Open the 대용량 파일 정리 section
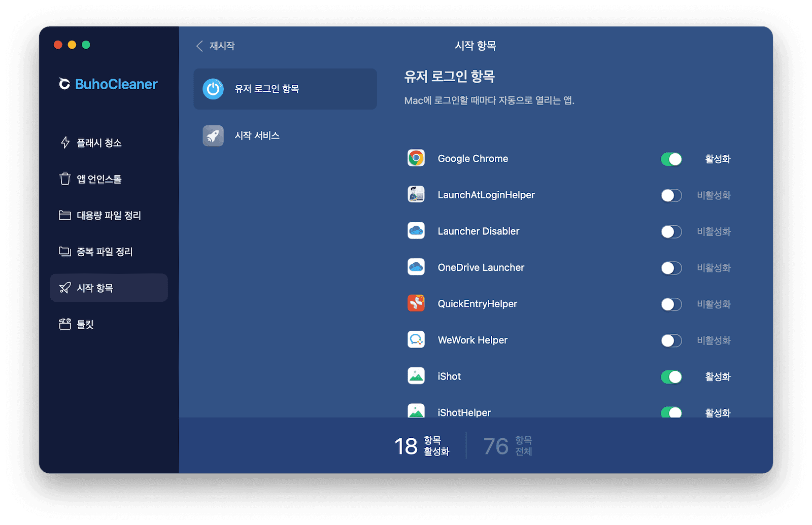The height and width of the screenshot is (525, 812). tap(109, 215)
